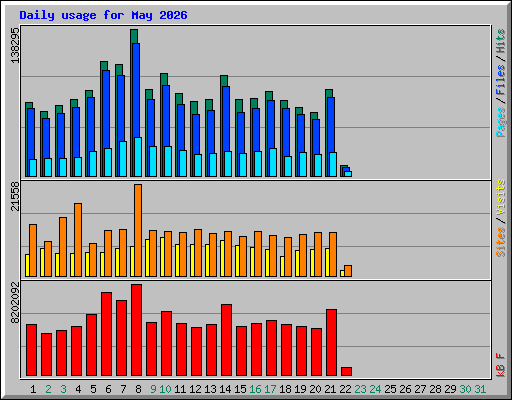Select the 21558 value on the visits axis
Viewport: 512px width, 400px height.
pos(15,197)
